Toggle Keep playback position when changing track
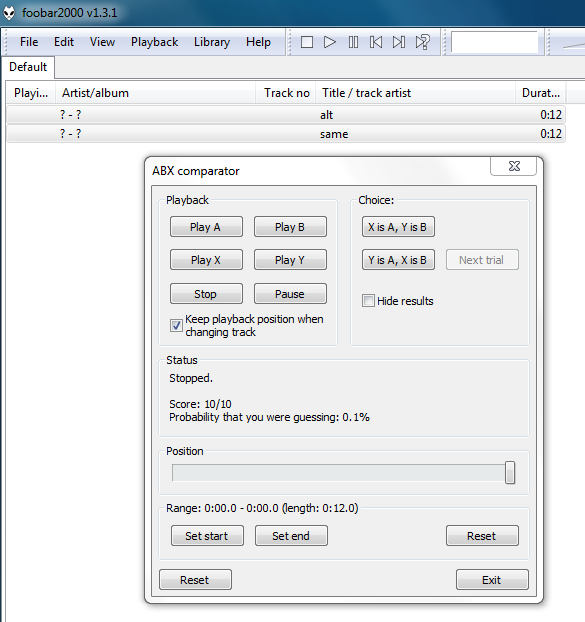The height and width of the screenshot is (622, 585). (176, 325)
